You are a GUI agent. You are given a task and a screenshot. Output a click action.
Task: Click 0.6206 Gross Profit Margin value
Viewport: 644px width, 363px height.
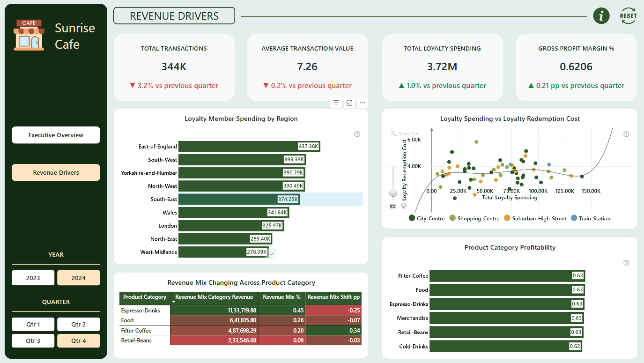click(x=576, y=67)
